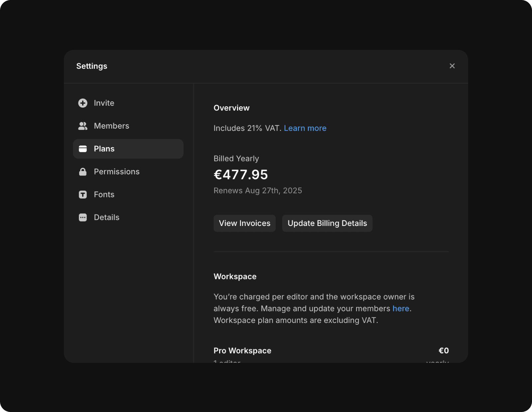Click the Invite plus-circle icon

tap(83, 103)
